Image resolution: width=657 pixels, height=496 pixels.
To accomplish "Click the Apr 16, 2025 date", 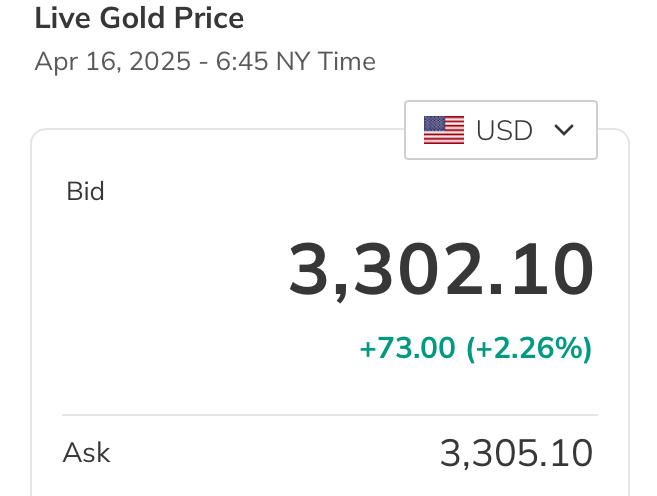I will [113, 62].
